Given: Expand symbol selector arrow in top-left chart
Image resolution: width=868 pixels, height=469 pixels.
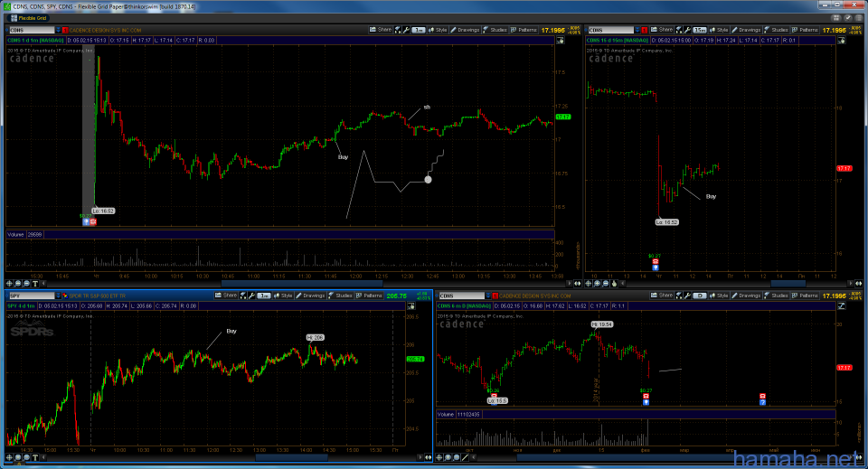Looking at the screenshot, I should point(58,30).
